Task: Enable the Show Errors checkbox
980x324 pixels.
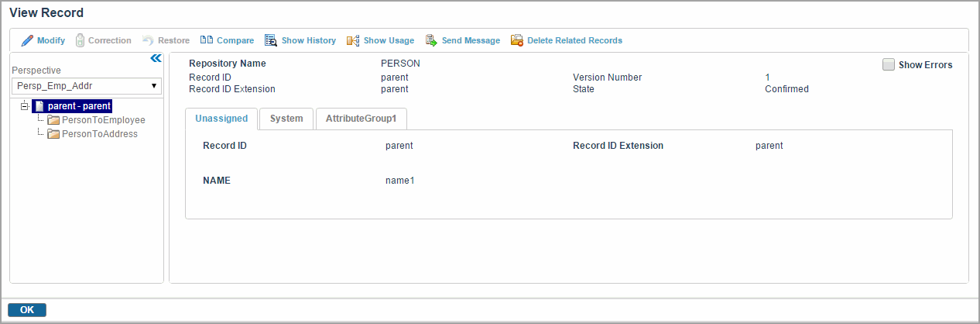Action: point(889,65)
